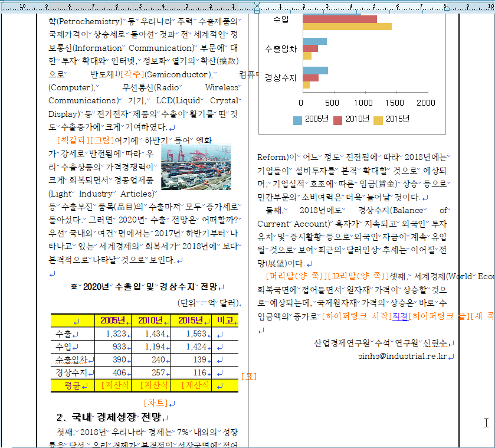
Task: Select the yellow 2015년 bar for 수입
Action: click(x=348, y=27)
